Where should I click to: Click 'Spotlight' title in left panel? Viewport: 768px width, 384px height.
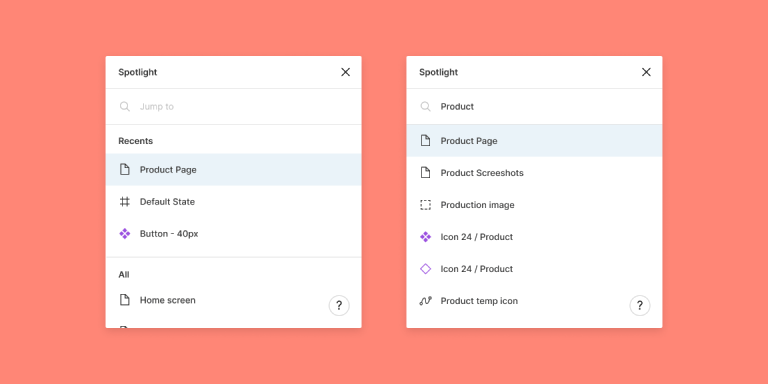pyautogui.click(x=138, y=72)
